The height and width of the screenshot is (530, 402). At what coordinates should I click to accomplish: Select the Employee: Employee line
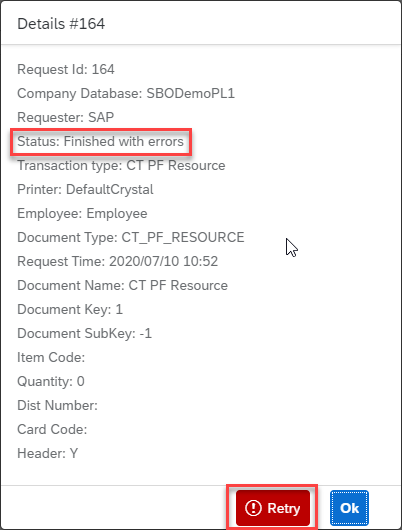coord(82,214)
